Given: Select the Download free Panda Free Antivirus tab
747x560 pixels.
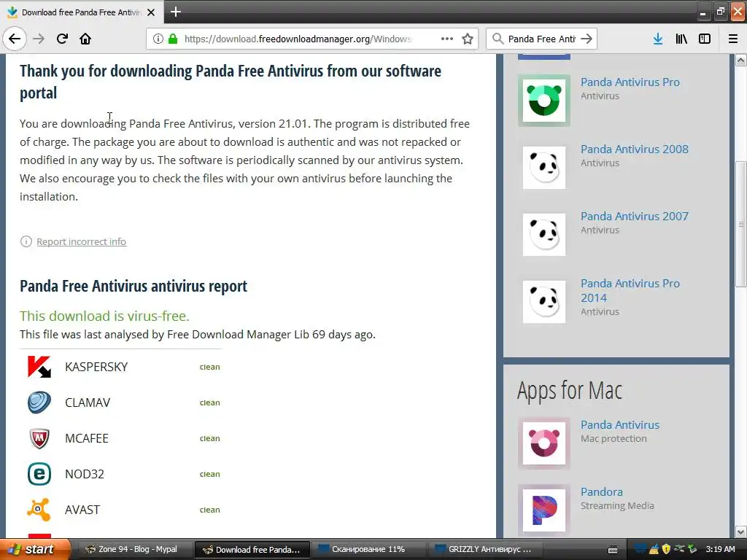Looking at the screenshot, I should tap(82, 12).
